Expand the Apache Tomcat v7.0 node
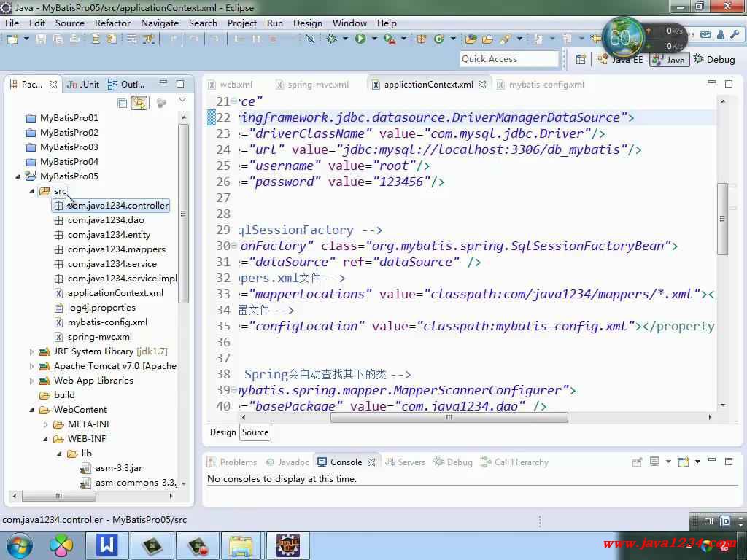Viewport: 747px width, 560px height. [x=31, y=366]
